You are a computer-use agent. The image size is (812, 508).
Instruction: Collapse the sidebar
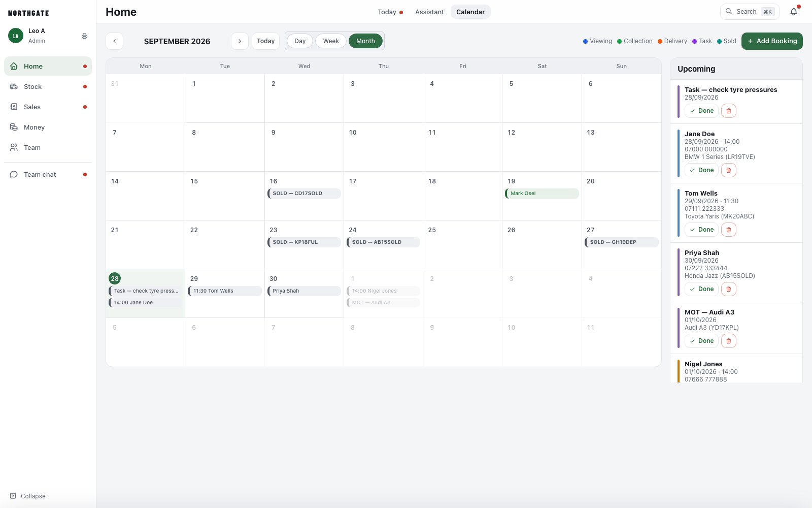(x=28, y=496)
